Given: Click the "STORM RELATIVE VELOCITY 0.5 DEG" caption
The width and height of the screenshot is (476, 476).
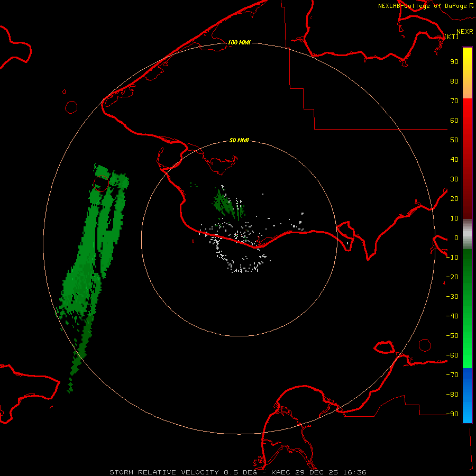Looking at the screenshot, I should (x=183, y=472).
